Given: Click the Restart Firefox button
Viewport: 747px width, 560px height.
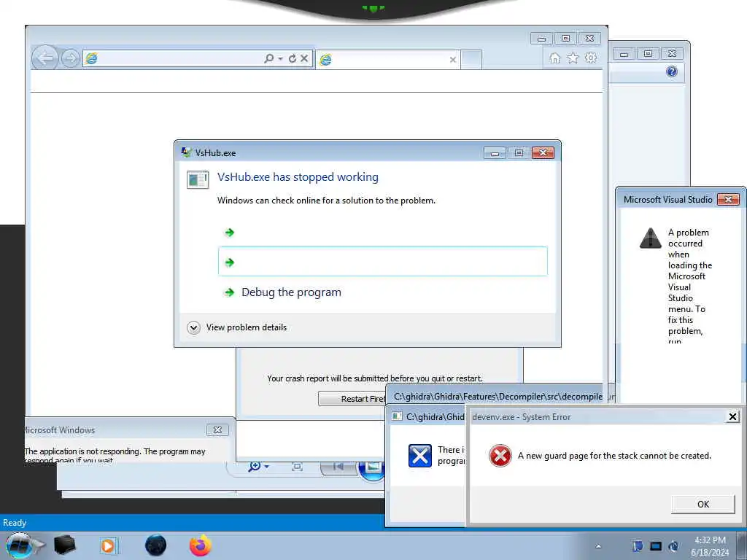Looking at the screenshot, I should point(352,399).
